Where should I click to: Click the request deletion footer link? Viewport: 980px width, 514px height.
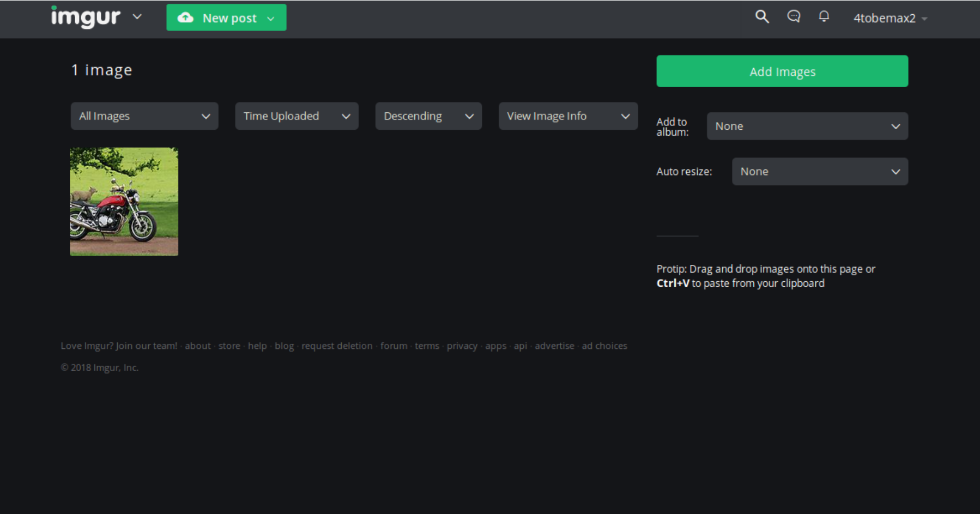tap(337, 346)
